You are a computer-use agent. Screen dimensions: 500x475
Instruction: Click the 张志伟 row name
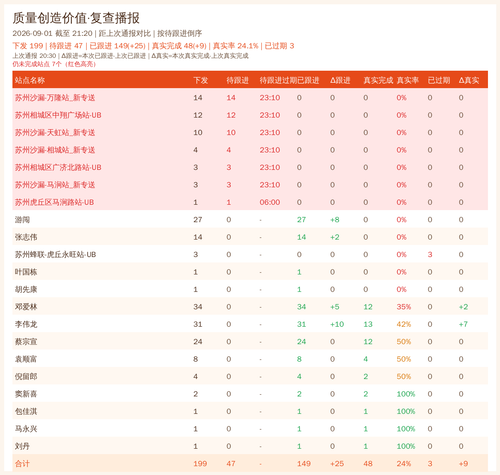coord(26,237)
